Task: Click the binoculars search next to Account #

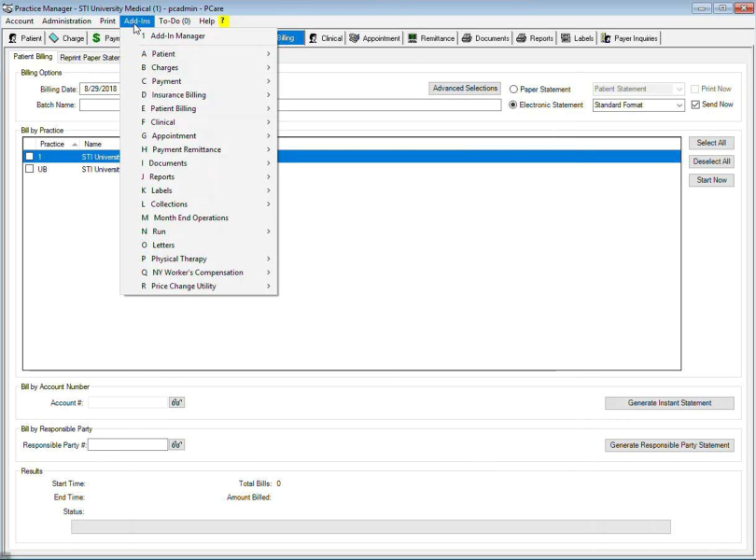Action: tap(176, 403)
